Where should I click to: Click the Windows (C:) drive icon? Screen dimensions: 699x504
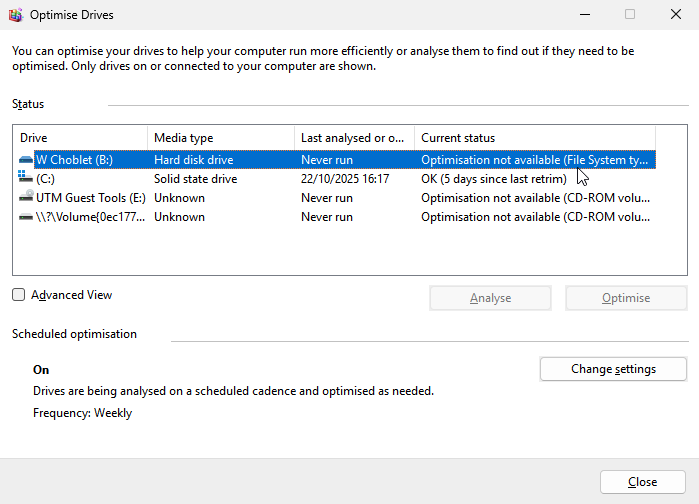(26, 178)
